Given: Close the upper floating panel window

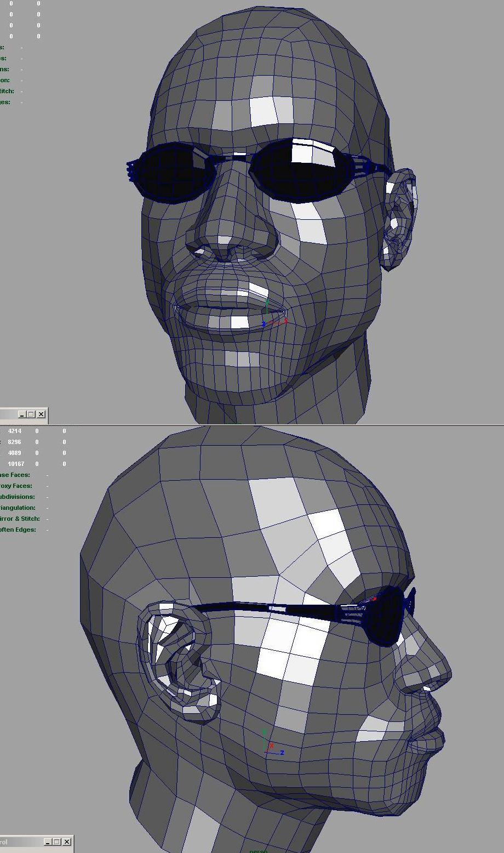Looking at the screenshot, I should [41, 414].
